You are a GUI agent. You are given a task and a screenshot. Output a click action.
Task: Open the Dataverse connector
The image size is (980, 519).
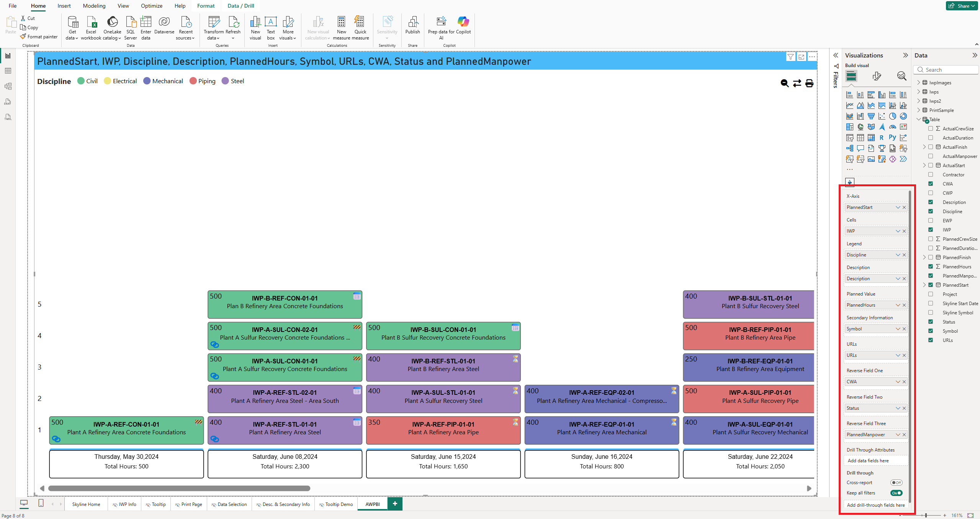coord(164,25)
